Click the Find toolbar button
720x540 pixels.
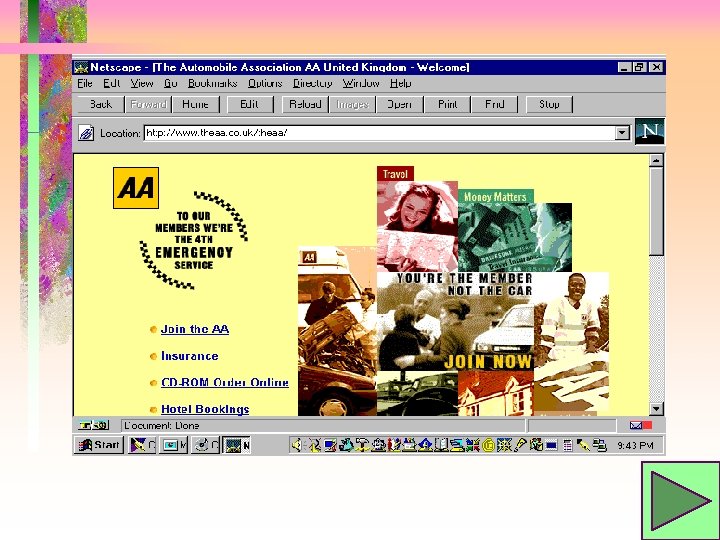[x=495, y=104]
